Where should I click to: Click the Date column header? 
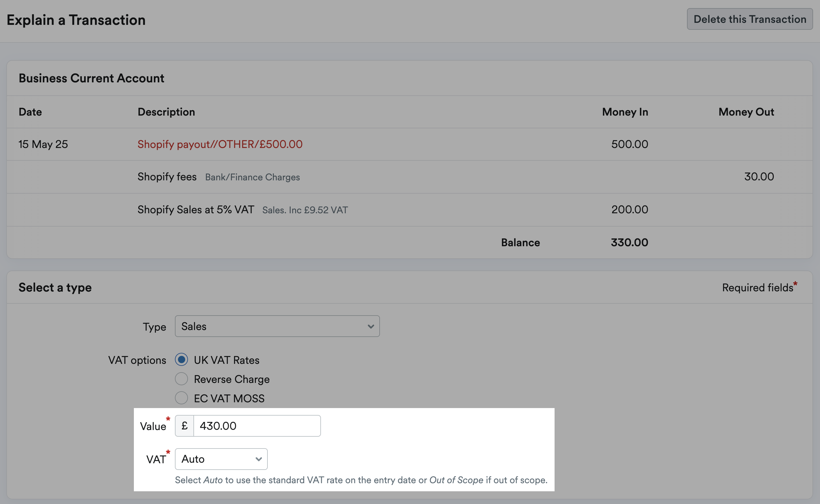coord(30,112)
